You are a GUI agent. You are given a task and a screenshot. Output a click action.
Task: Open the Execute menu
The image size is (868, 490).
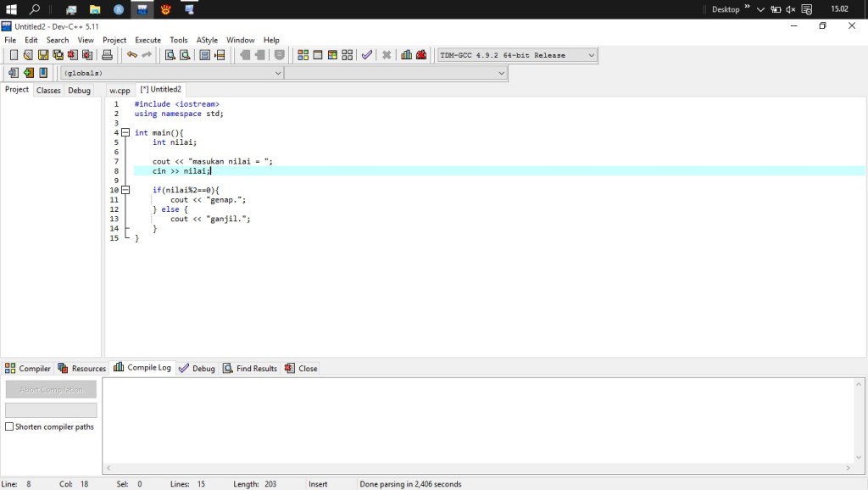[147, 40]
